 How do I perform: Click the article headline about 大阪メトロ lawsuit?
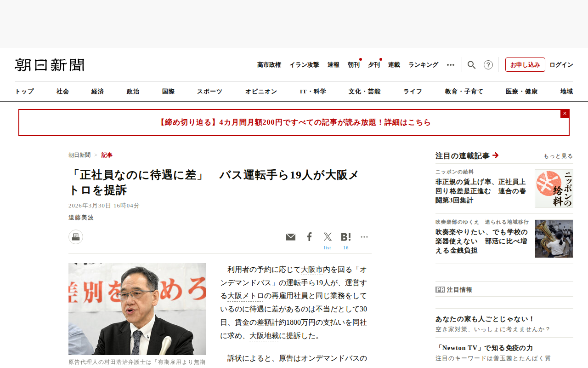(213, 183)
